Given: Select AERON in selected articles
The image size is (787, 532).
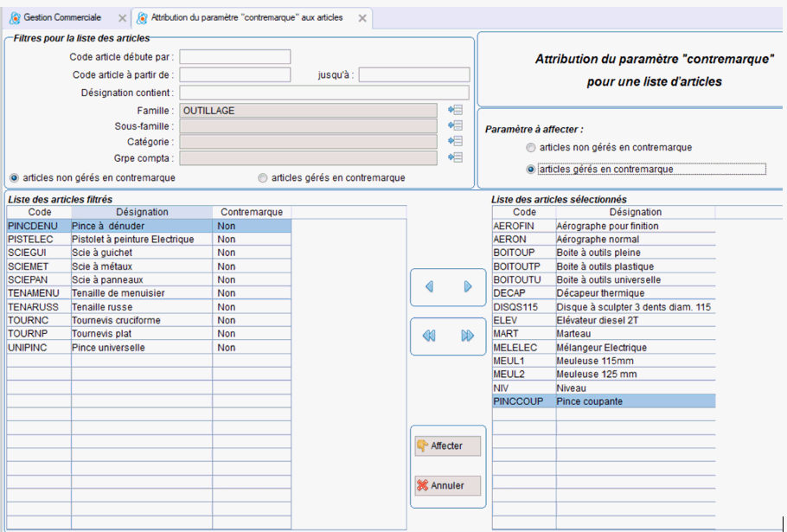Looking at the screenshot, I should [x=604, y=240].
